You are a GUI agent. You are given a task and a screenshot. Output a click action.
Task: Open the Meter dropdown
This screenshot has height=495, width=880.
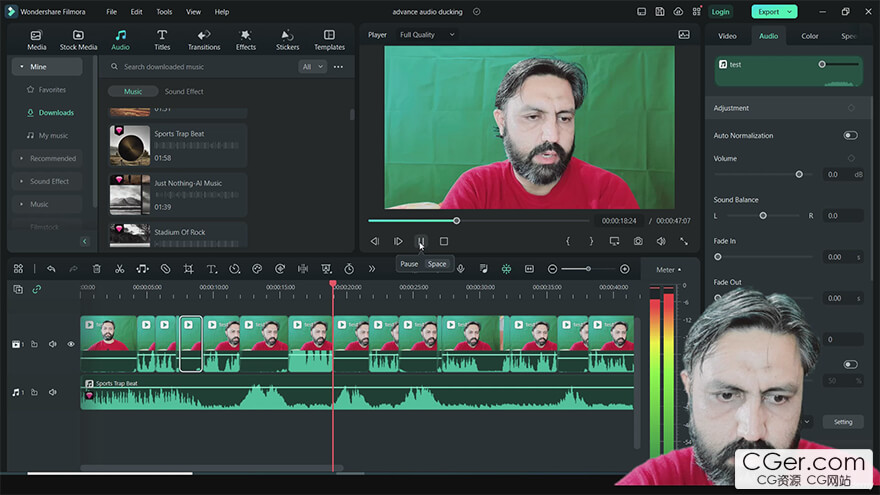coord(668,270)
